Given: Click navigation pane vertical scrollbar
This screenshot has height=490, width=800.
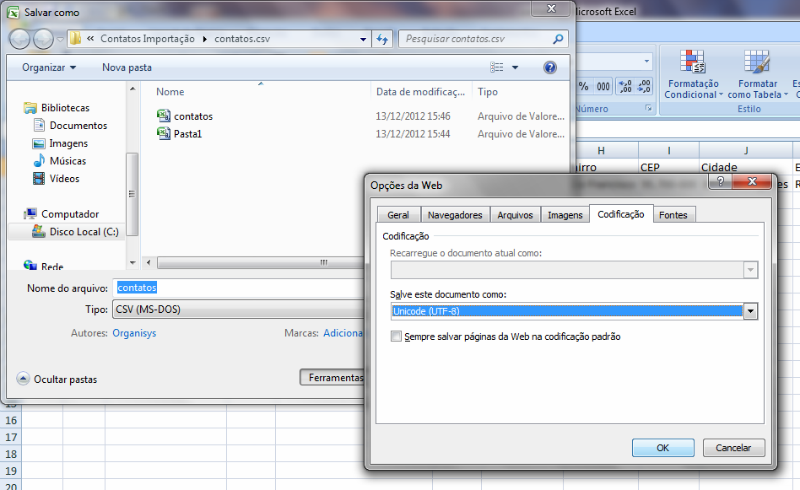Looking at the screenshot, I should (x=132, y=194).
